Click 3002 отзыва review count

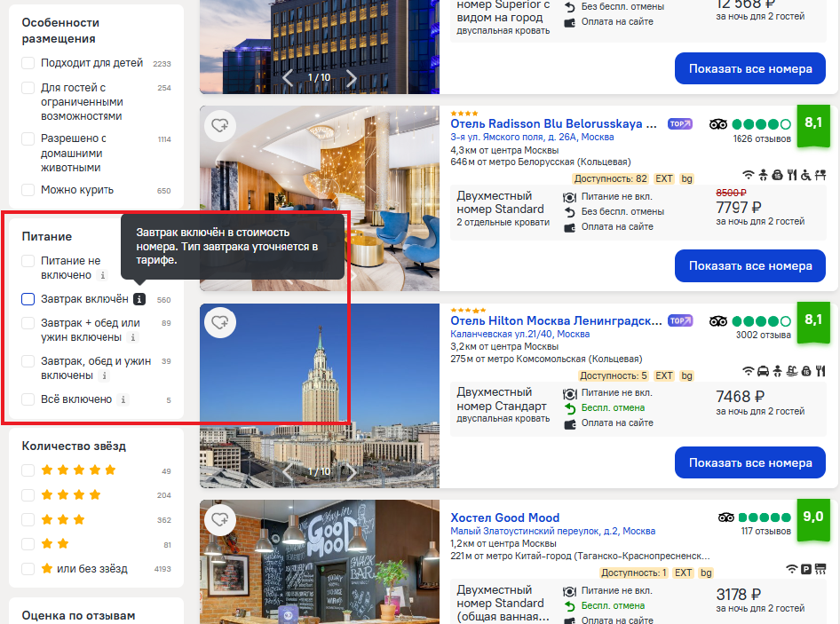tap(763, 336)
